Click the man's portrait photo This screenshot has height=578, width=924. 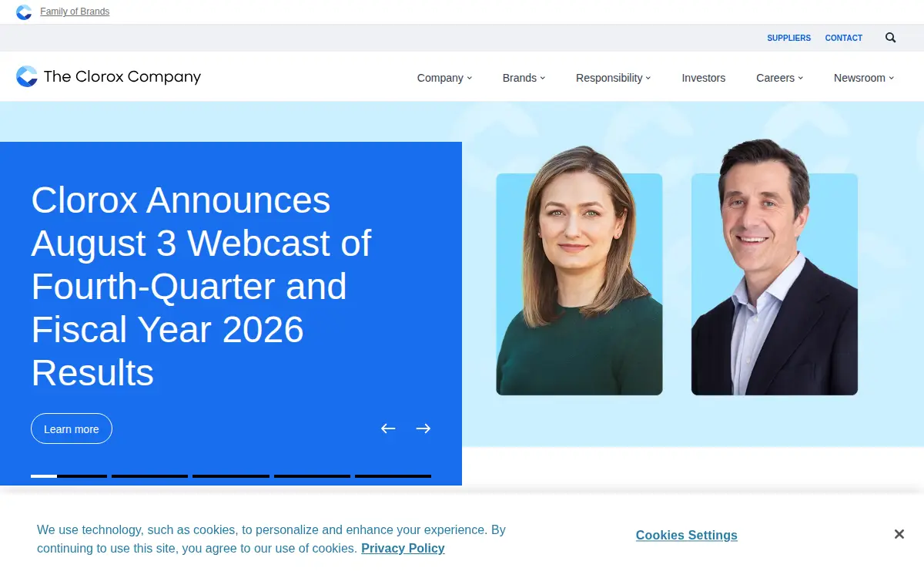[775, 267]
